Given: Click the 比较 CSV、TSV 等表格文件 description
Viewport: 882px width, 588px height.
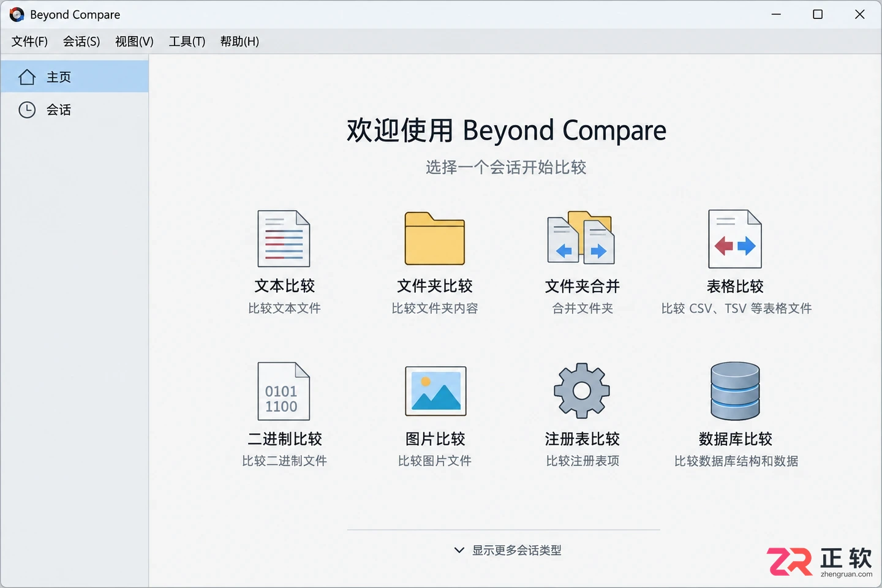Looking at the screenshot, I should [736, 308].
